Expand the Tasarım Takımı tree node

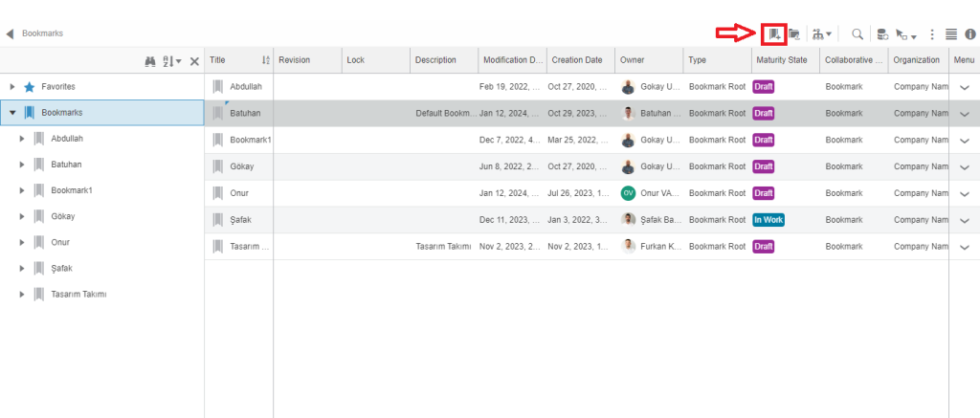tap(22, 294)
